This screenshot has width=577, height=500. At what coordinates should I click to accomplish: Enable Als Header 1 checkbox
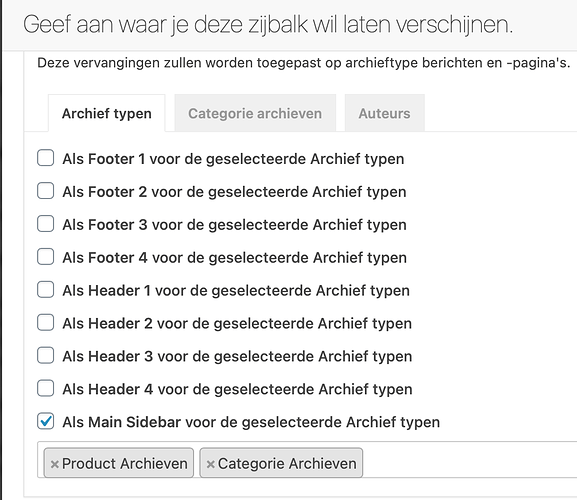pos(46,290)
